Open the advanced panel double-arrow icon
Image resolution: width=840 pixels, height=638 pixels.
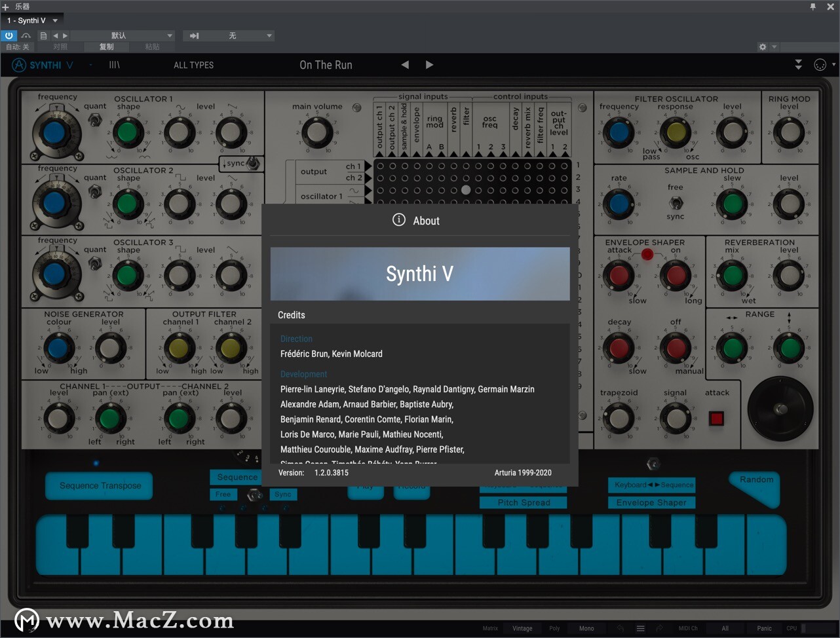point(798,65)
